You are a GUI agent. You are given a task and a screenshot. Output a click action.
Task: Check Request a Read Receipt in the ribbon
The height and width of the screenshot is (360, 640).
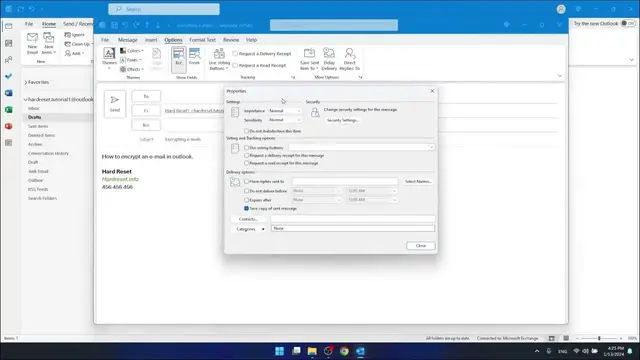(260, 65)
